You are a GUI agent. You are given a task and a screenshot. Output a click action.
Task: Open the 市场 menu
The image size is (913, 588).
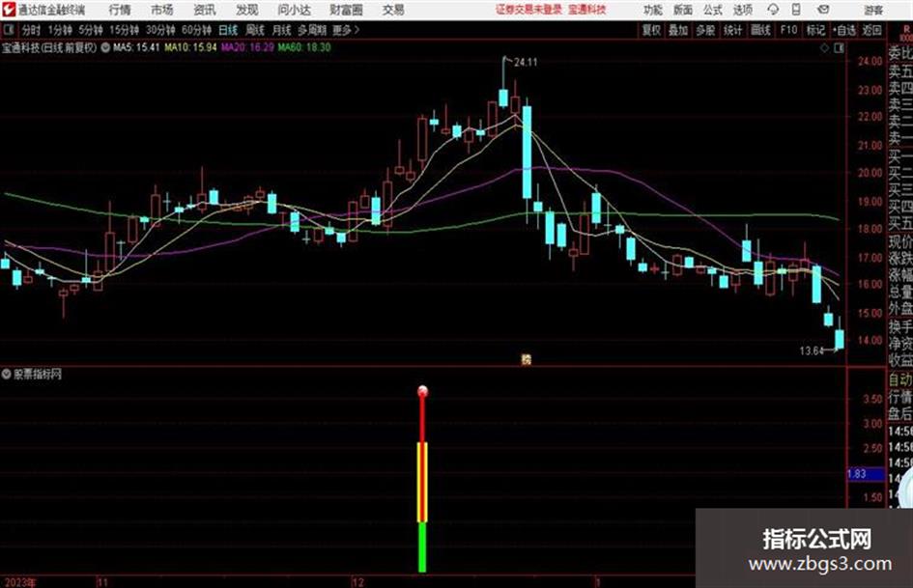[162, 10]
